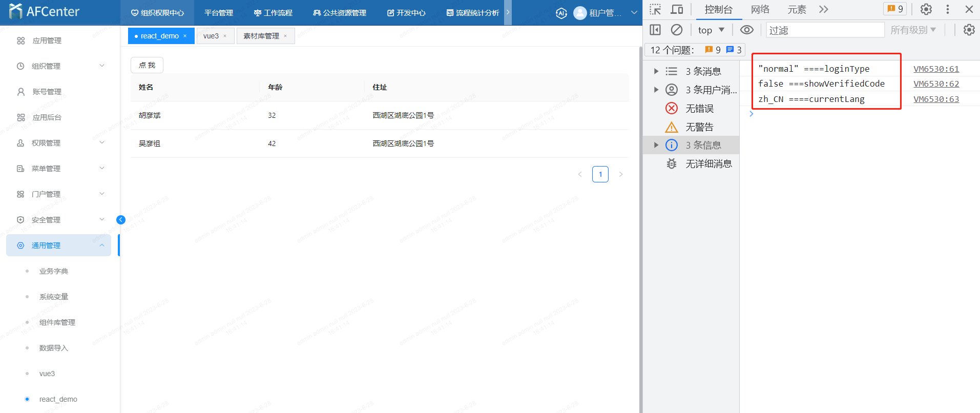Click the 过滤 filter input field
The height and width of the screenshot is (413, 980).
825,30
